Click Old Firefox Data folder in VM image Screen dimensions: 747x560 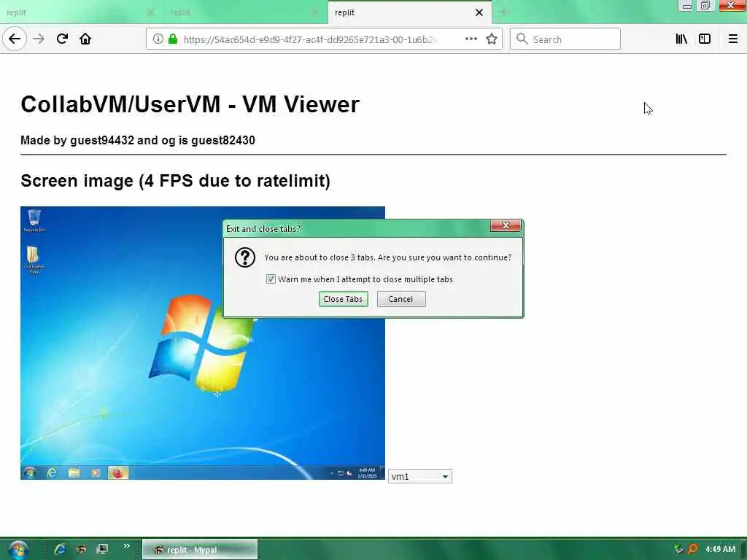pyautogui.click(x=34, y=260)
